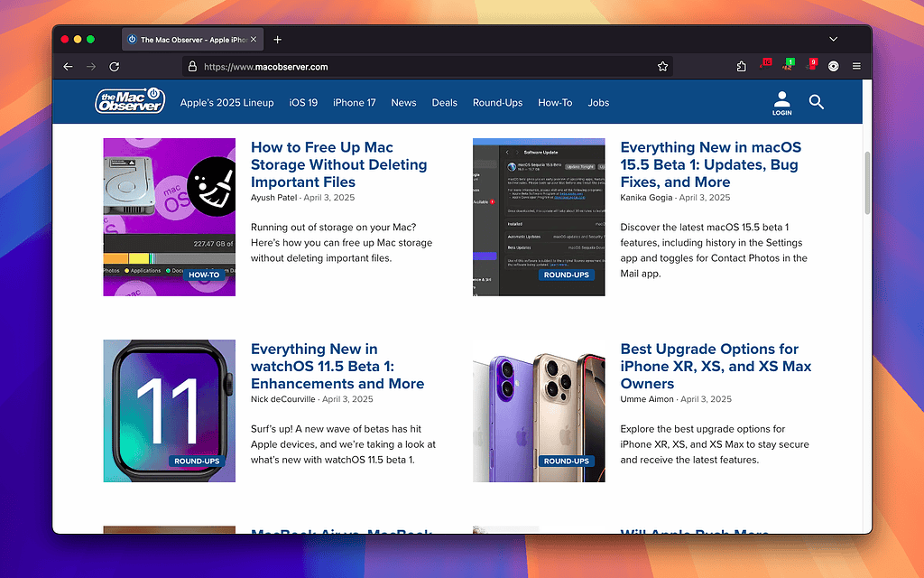
Task: Reload the page using the refresh icon
Action: coord(115,67)
